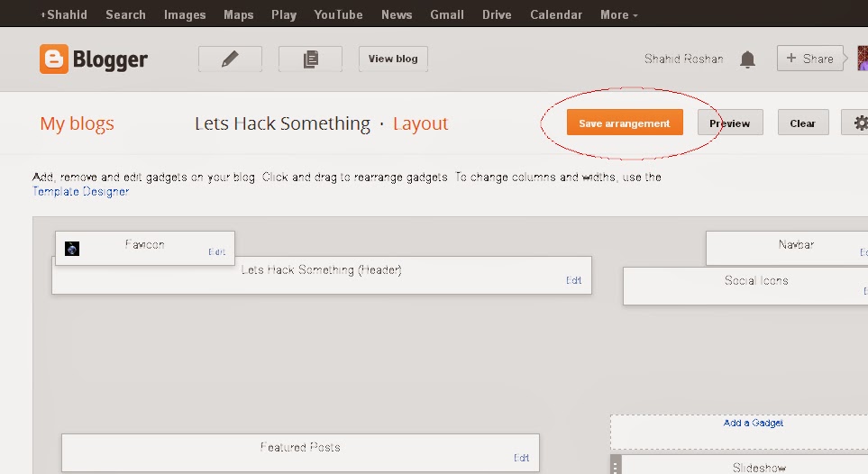Open YouTube in Google bar
This screenshot has height=474, width=868.
[x=338, y=15]
